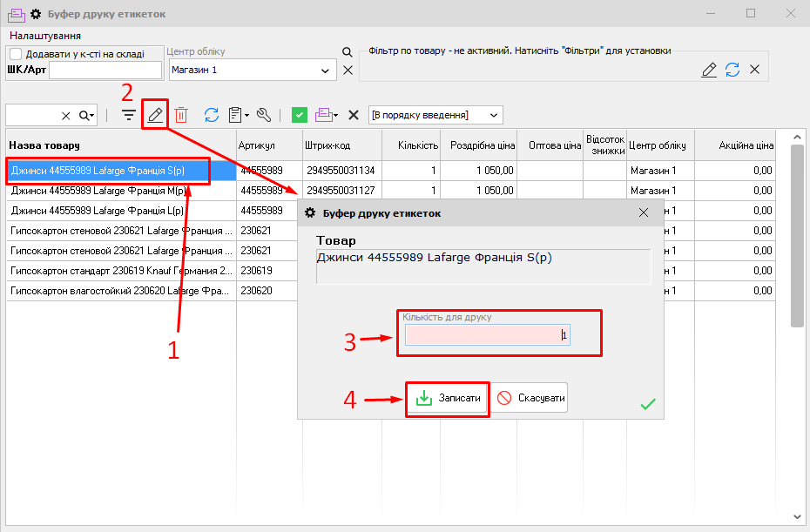This screenshot has width=810, height=532.
Task: Click the wrench settings icon
Action: pos(264,115)
